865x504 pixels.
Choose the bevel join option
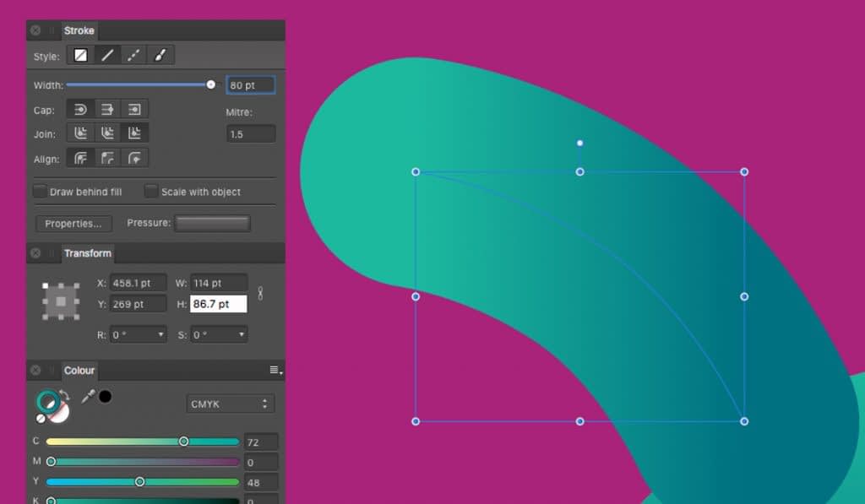(x=107, y=132)
